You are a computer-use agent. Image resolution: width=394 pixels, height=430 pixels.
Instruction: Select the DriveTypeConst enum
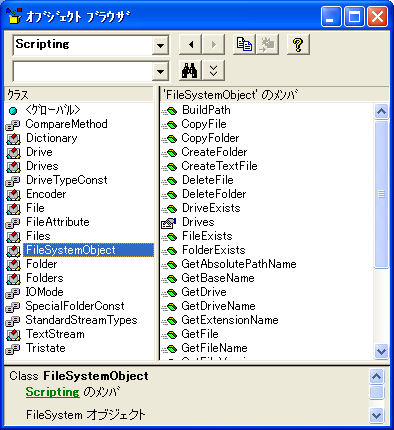coord(67,180)
